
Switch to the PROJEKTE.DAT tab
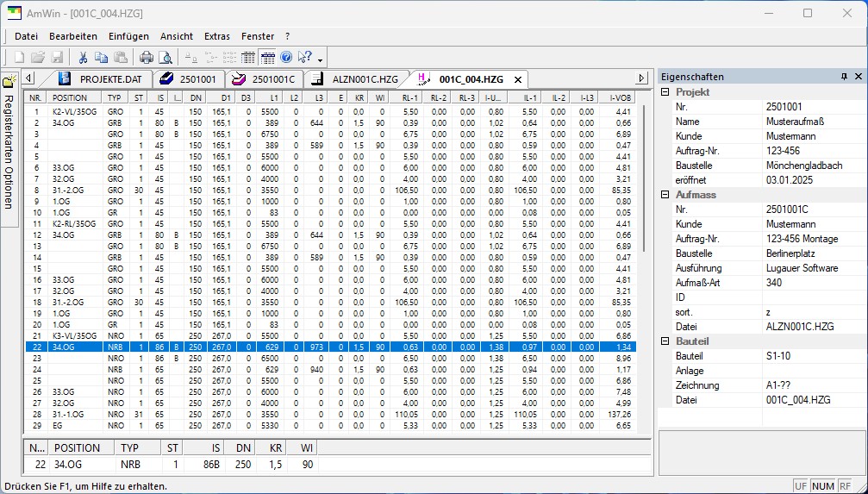103,79
